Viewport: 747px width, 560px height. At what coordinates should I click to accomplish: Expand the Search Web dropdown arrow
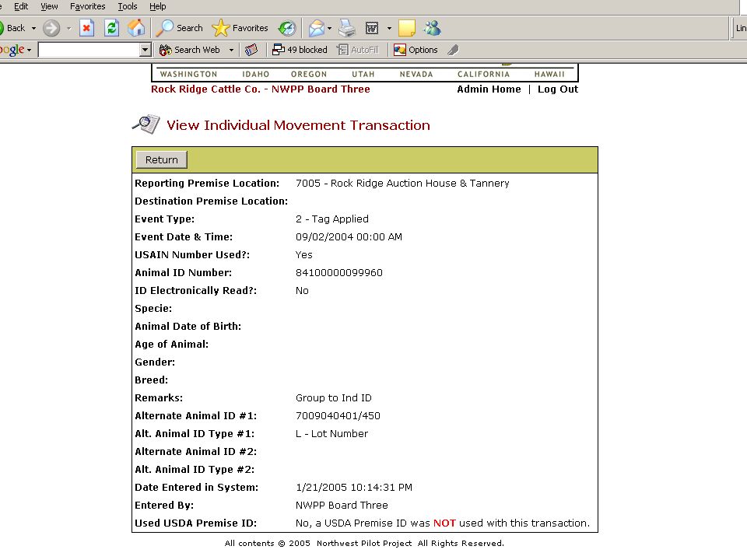(x=231, y=50)
